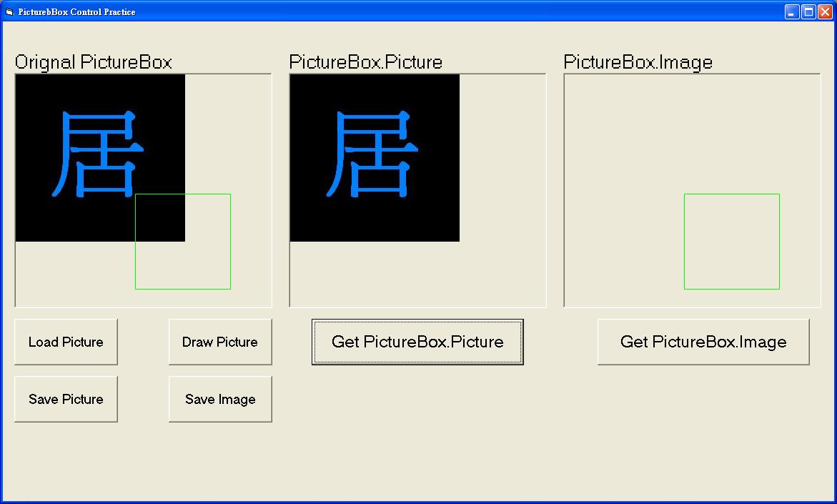Click the form icon in the title bar
Screen dimensions: 837x504
coord(9,11)
